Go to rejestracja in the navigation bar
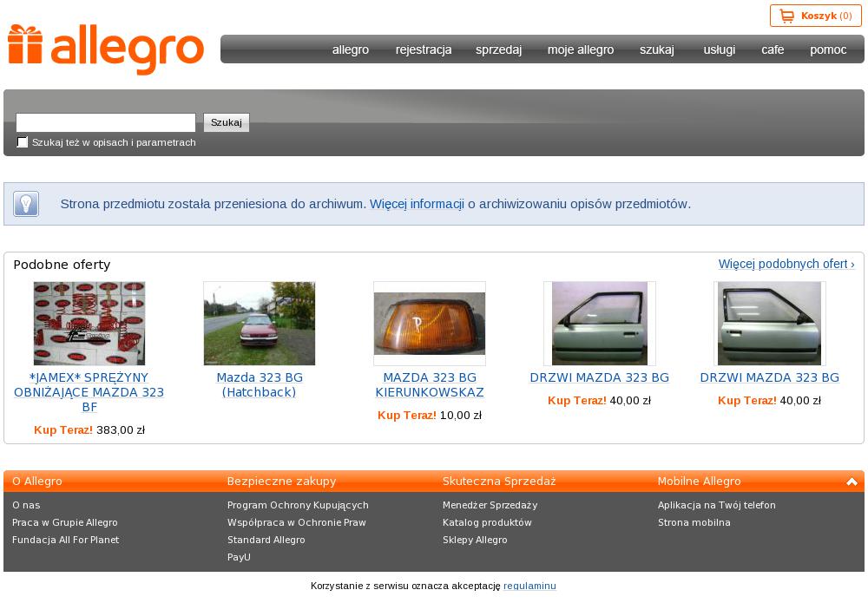 (x=424, y=49)
